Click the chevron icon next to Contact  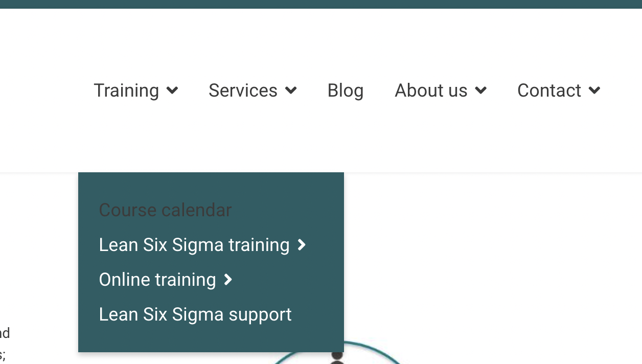(594, 90)
